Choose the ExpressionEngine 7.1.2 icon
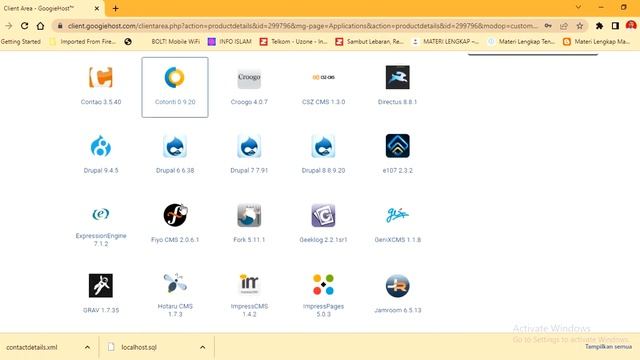Image resolution: width=640 pixels, height=360 pixels. pos(101,214)
